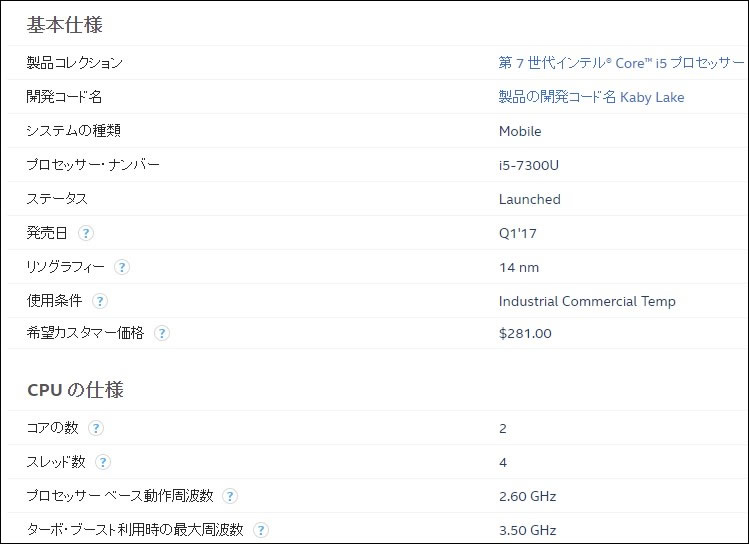The image size is (749, 544).
Task: Click the プロセッサー・ナンバー label
Action: point(93,165)
